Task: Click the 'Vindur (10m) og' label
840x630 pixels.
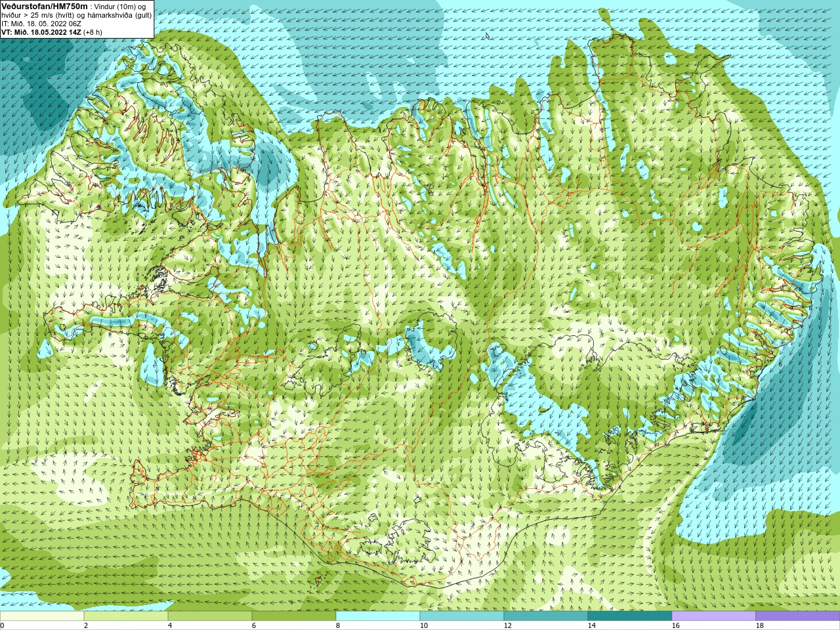Action: (121, 6)
